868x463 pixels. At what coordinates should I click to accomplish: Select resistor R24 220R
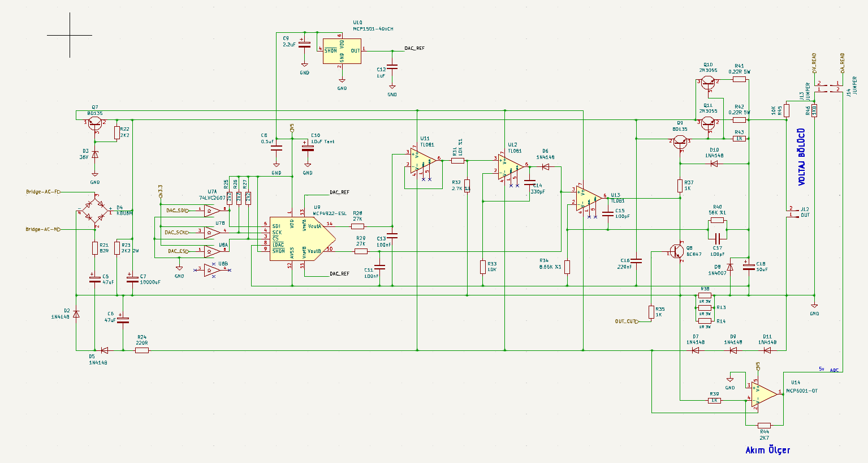(142, 350)
